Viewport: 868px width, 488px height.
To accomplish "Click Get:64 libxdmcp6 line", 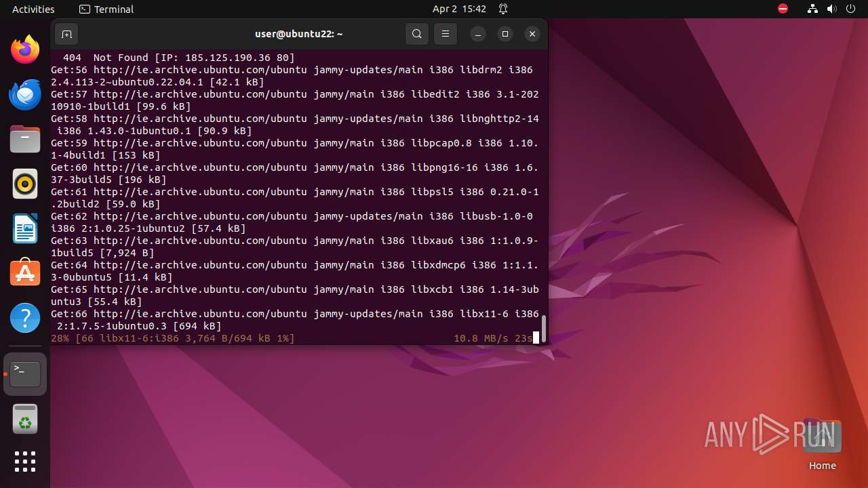I will (x=295, y=271).
